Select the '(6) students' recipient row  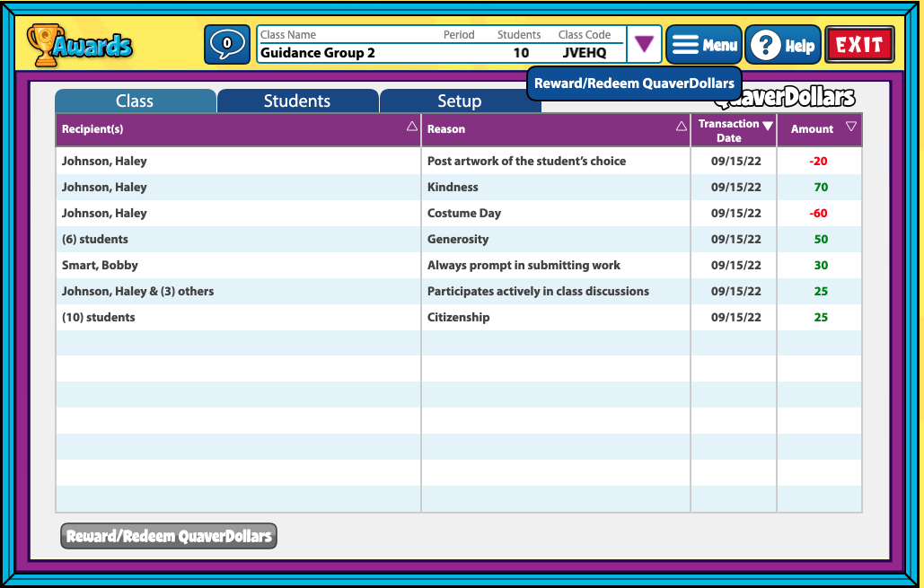[x=459, y=239]
